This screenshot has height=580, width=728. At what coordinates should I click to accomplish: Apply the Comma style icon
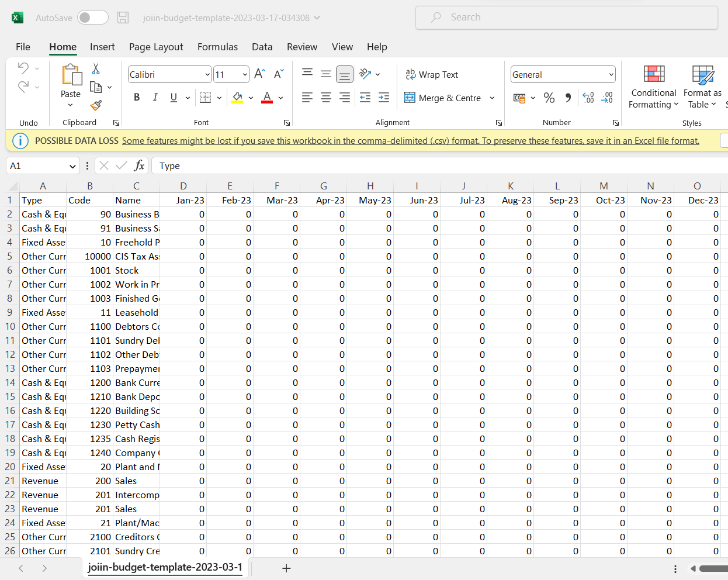coord(568,98)
